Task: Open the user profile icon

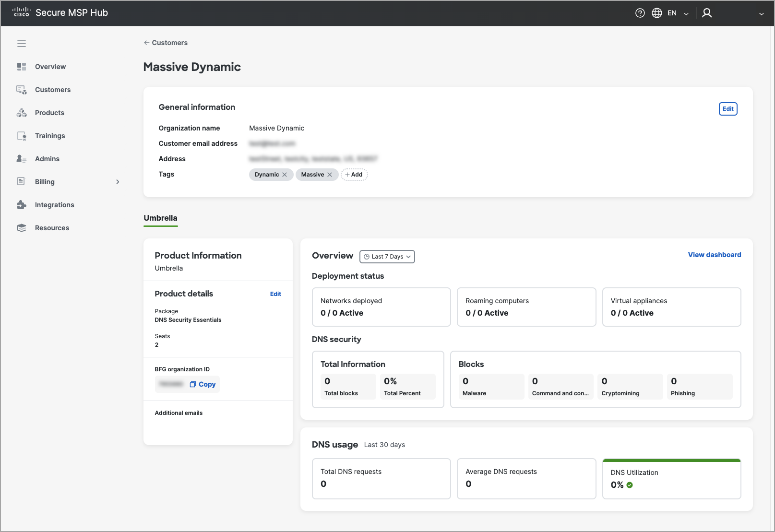Action: tap(707, 13)
